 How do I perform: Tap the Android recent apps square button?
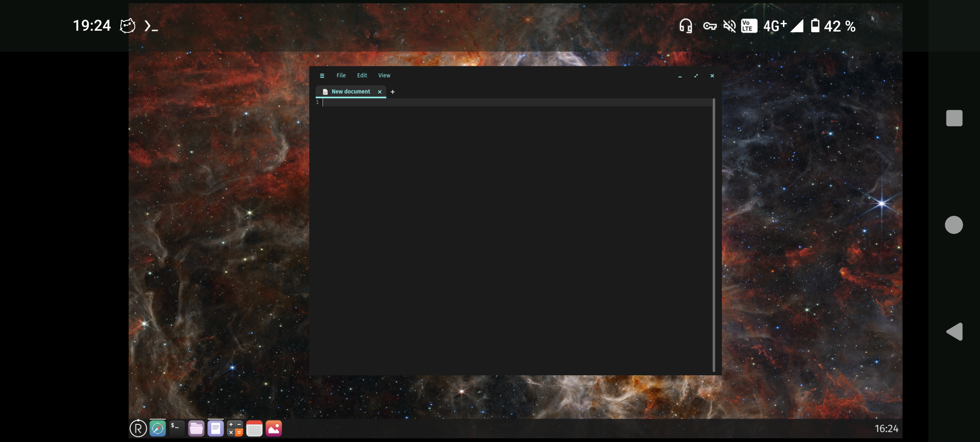pyautogui.click(x=954, y=118)
